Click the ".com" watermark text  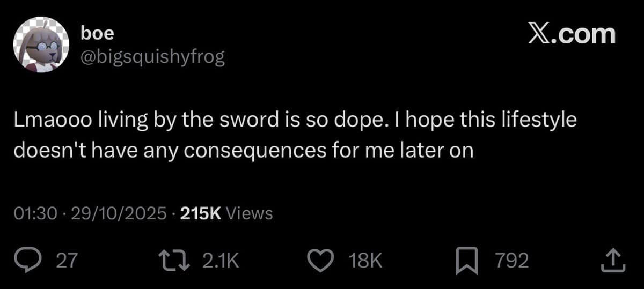[585, 34]
